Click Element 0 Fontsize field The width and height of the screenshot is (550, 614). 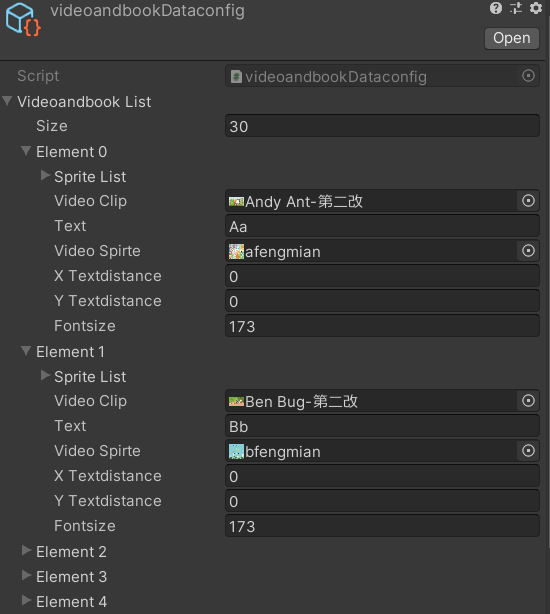click(382, 326)
